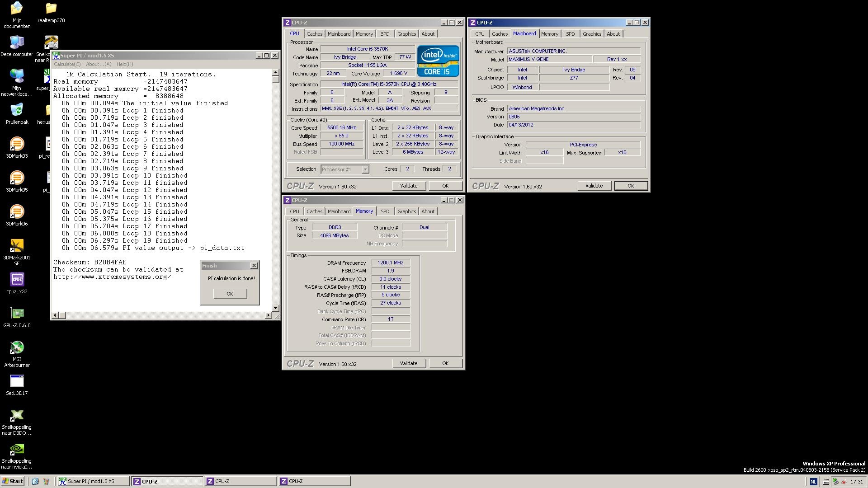Click OK in the Finish dialog

(230, 294)
